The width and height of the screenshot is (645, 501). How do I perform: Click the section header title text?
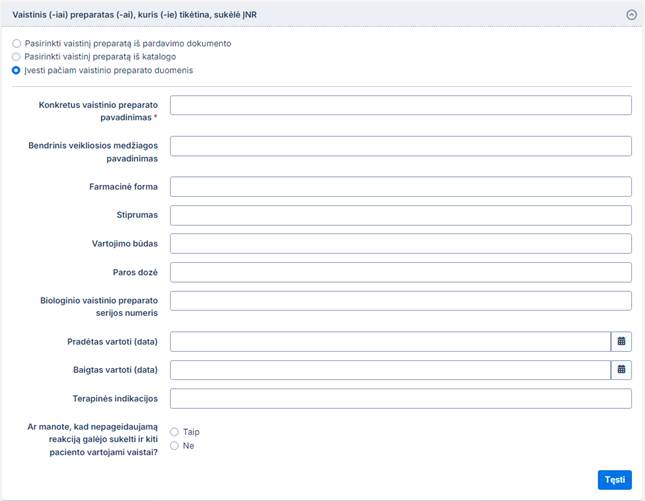pos(134,15)
